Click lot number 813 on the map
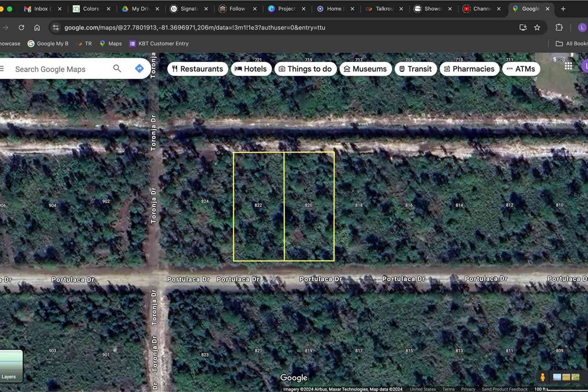 click(459, 351)
